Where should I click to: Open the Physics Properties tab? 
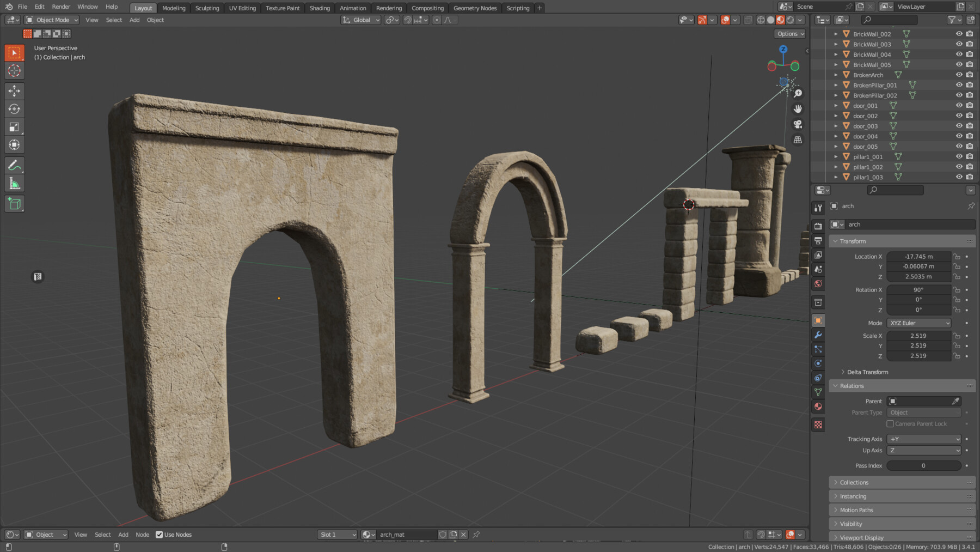click(818, 363)
